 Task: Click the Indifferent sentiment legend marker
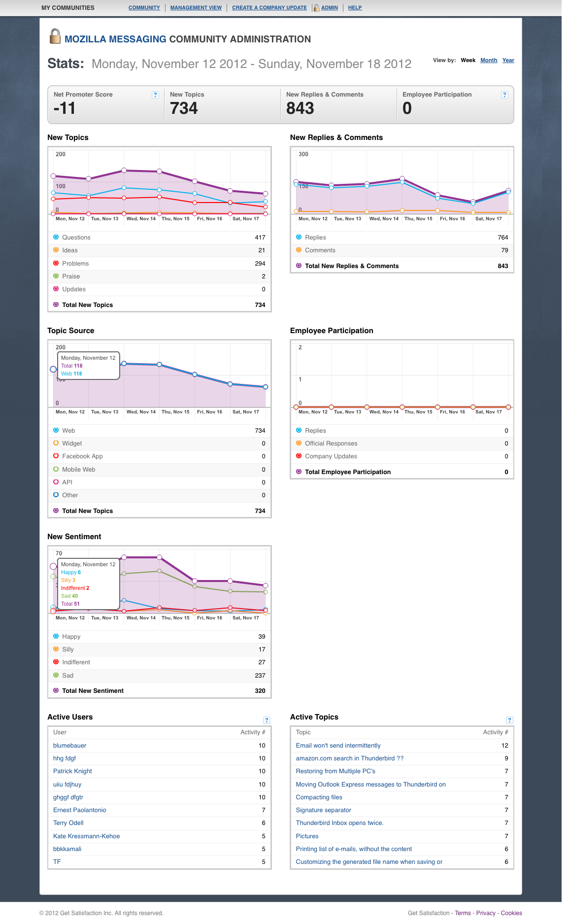coord(56,662)
